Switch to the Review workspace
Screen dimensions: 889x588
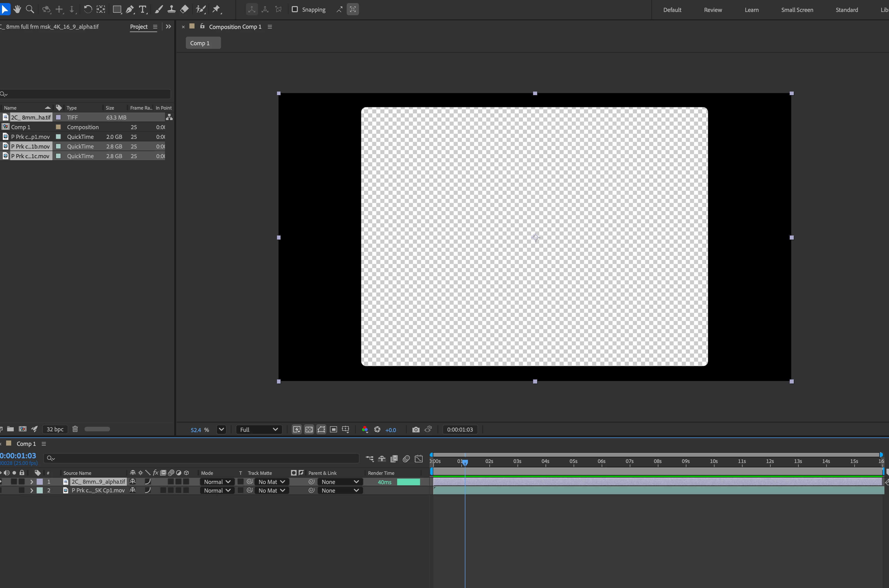point(713,10)
